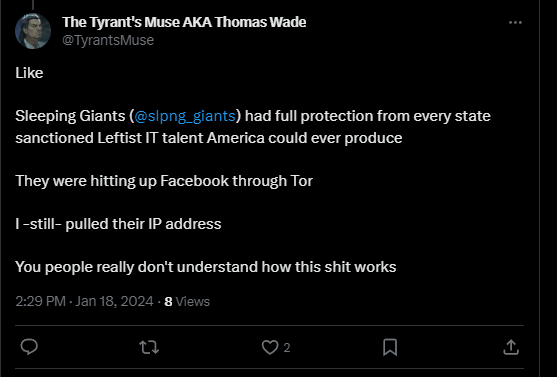Open The Tyrant's Muse AKA Thomas Wade profile name

click(x=184, y=22)
